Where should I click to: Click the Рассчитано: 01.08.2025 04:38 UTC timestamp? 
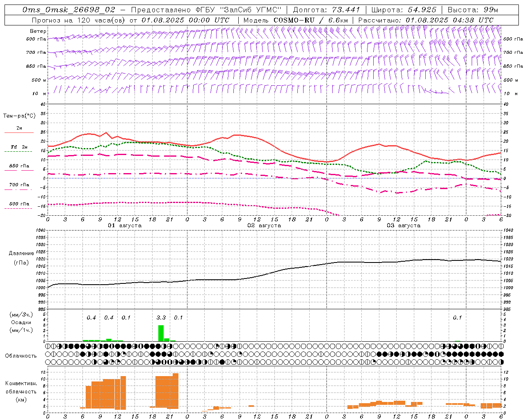[x=426, y=20]
